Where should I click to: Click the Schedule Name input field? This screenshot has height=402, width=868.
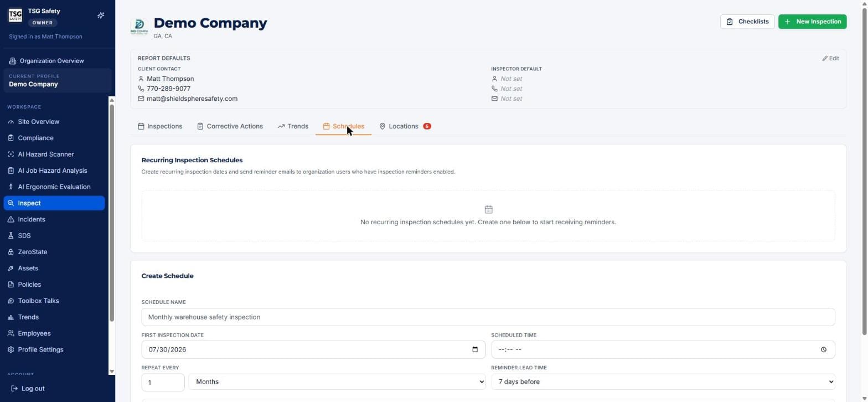pyautogui.click(x=488, y=317)
